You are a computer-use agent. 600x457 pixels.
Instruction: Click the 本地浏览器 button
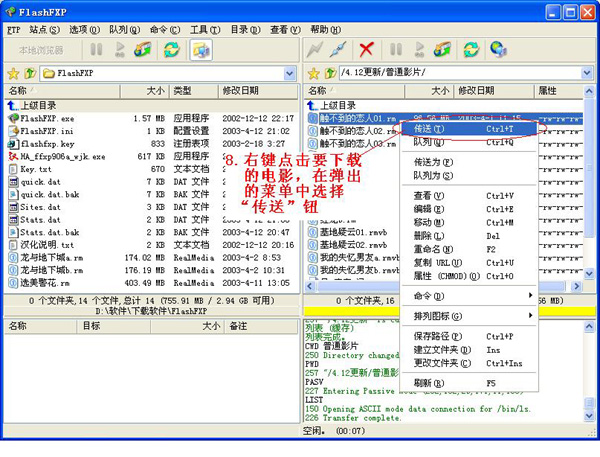40,49
